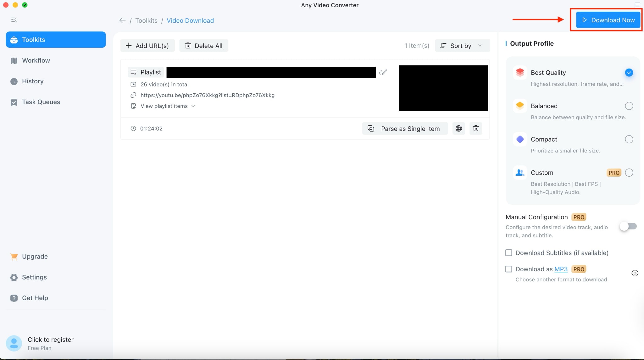The image size is (644, 360).
Task: Select the Best Quality radio button
Action: coord(629,73)
